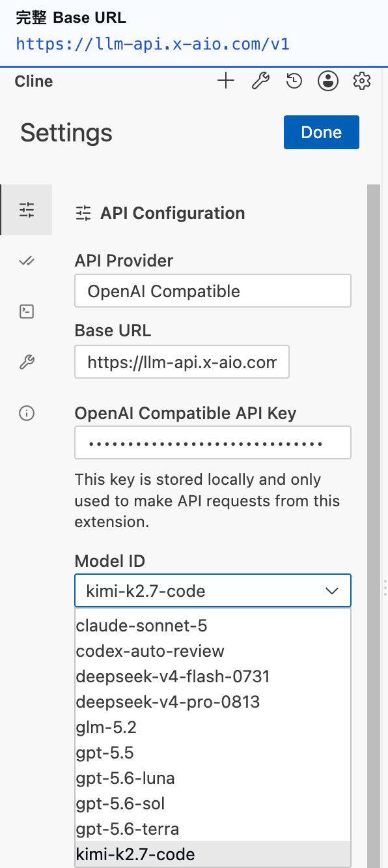This screenshot has height=868, width=388.
Task: Click the API Configuration heading icon
Action: tap(83, 213)
